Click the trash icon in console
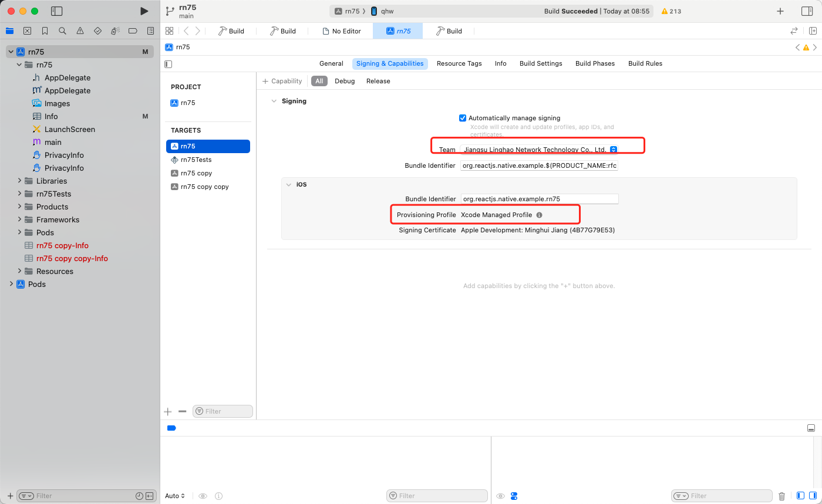Viewport: 822px width, 504px height. (x=781, y=496)
